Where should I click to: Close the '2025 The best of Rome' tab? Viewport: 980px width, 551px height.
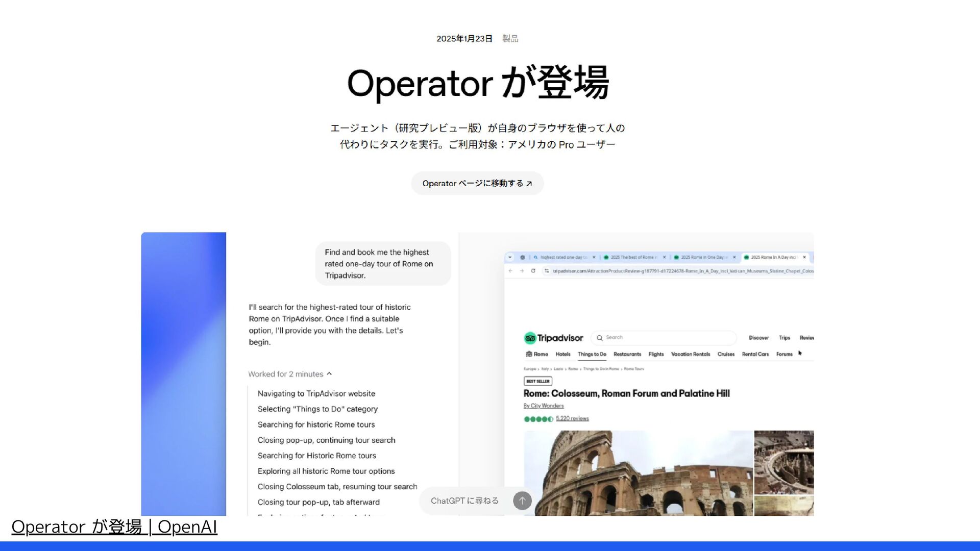(x=664, y=258)
